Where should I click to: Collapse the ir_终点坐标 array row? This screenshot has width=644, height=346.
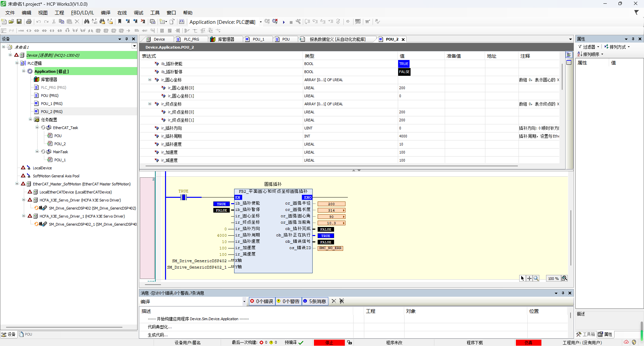(x=150, y=104)
